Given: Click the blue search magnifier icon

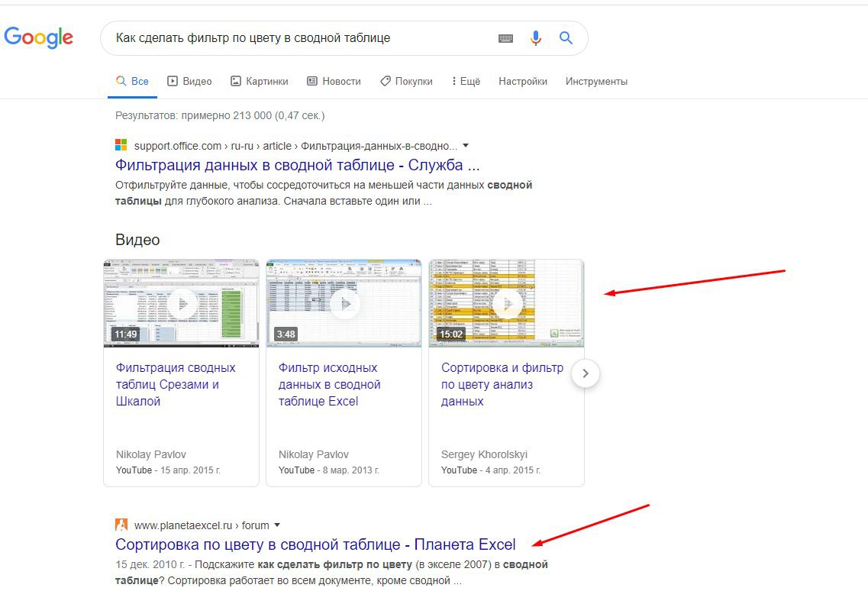Looking at the screenshot, I should click(x=565, y=37).
